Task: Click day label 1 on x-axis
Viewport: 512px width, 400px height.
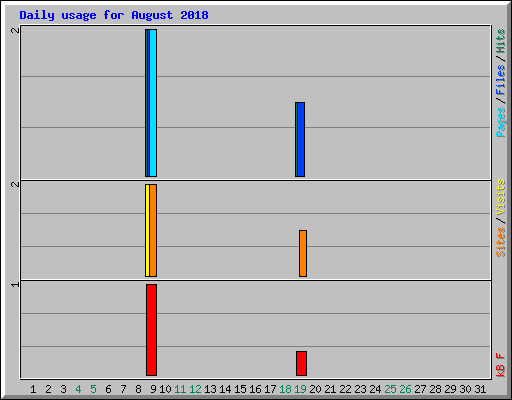Action: pos(33,389)
